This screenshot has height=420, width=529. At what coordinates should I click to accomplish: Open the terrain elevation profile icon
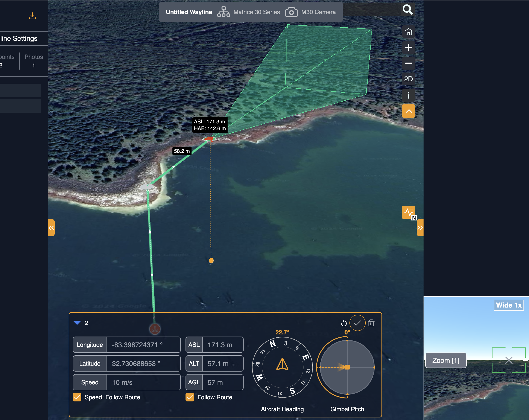coord(408,212)
